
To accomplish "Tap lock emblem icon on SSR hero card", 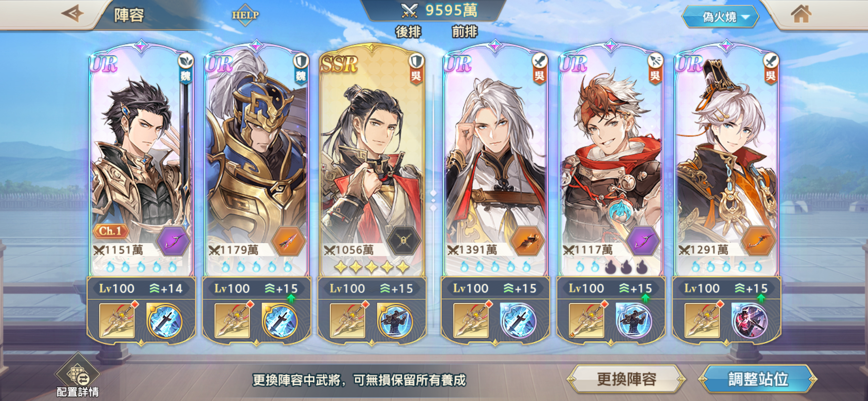I will click(403, 241).
